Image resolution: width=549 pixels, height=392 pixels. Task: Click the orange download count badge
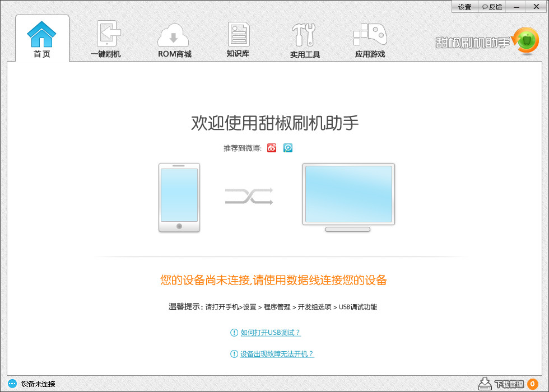533,384
